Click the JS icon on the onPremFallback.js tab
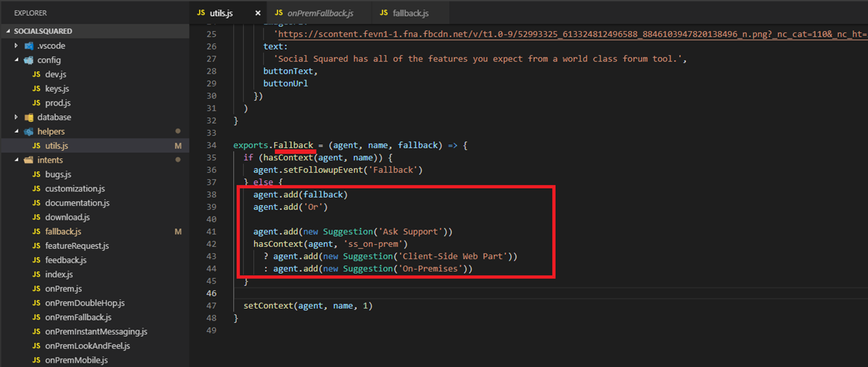 coord(278,13)
